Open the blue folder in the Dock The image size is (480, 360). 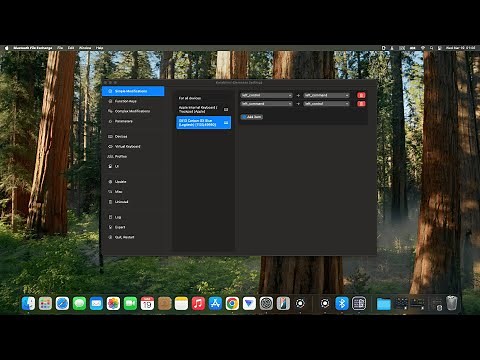(384, 304)
